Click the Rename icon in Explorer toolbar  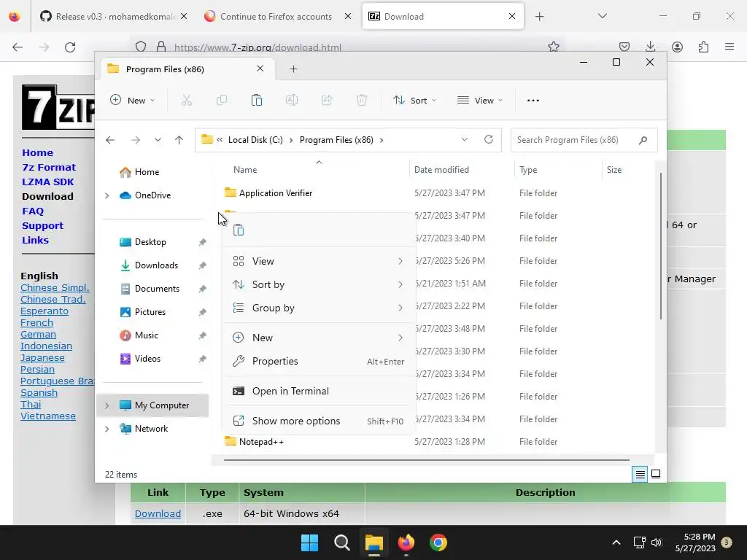(x=292, y=101)
